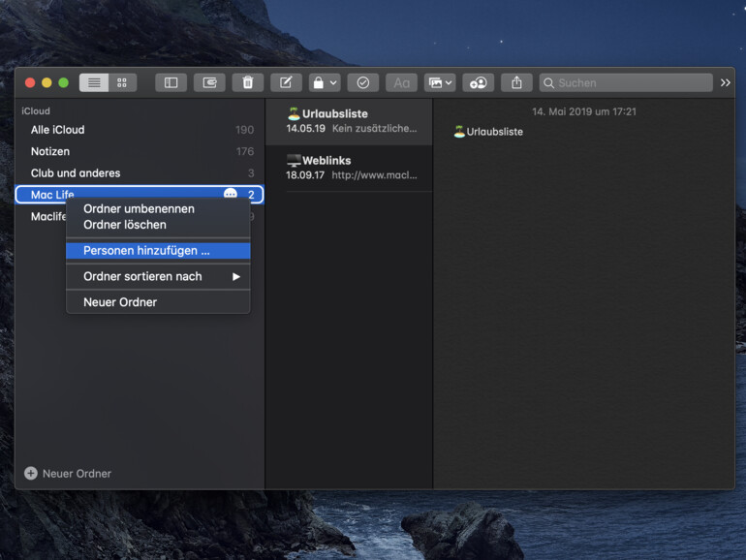Click into the Suchen search field
Viewport: 746px width, 560px height.
[x=626, y=82]
